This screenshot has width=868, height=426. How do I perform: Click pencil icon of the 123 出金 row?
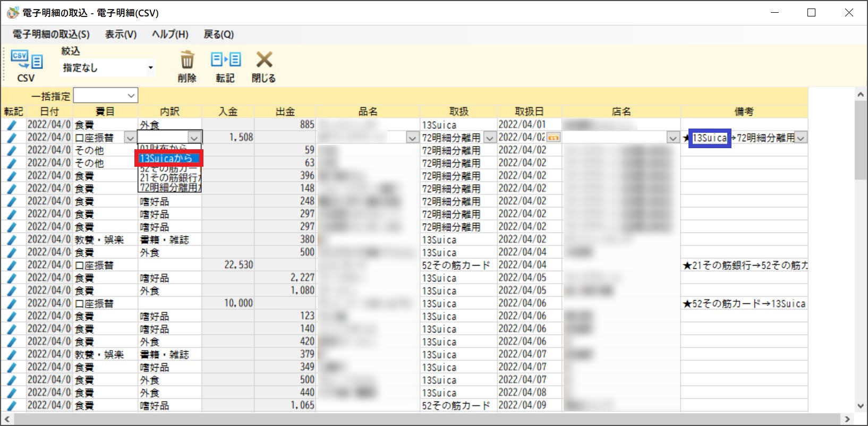pos(12,316)
